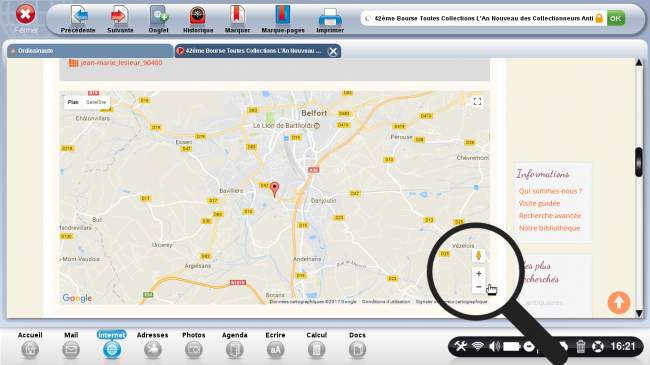Click the orange back-to-top arrow button
Viewport: 650px width, 365px height.
click(x=619, y=303)
